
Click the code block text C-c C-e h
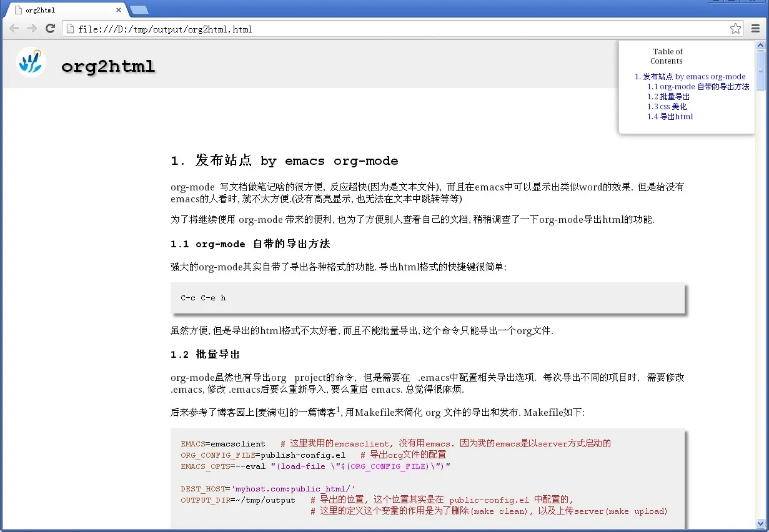(203, 298)
